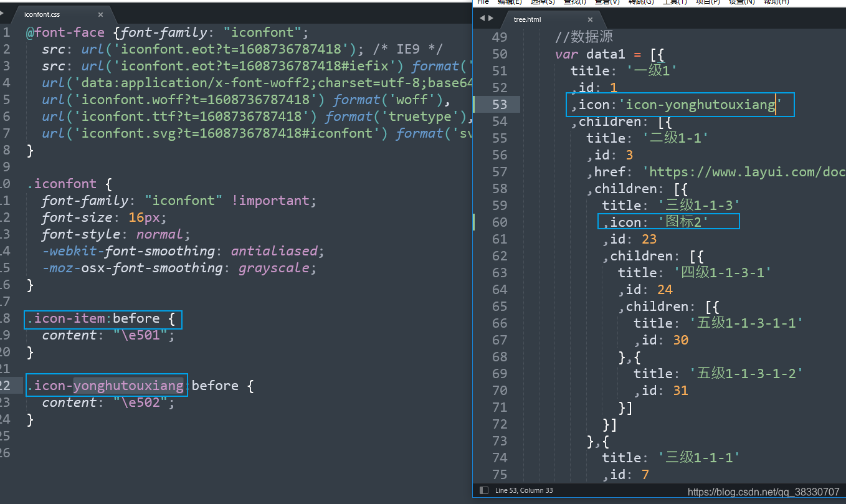Click the icon:'icon-yonghutouxiang' line in tree.html
The image size is (846, 504).
(677, 105)
